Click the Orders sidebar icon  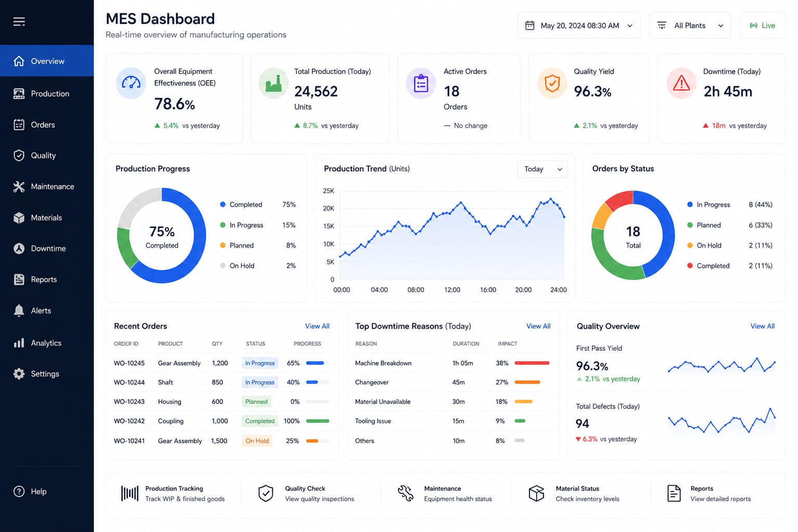(19, 125)
